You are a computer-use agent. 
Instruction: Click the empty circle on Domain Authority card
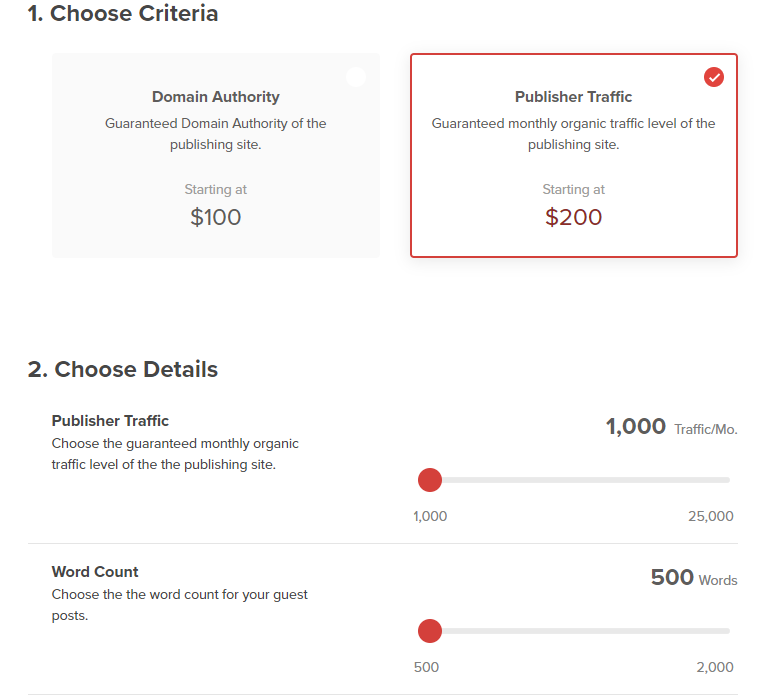click(x=356, y=77)
